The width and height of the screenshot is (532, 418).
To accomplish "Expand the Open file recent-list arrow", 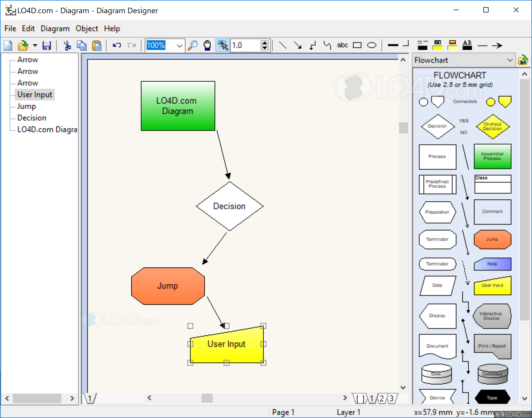I will pos(35,46).
